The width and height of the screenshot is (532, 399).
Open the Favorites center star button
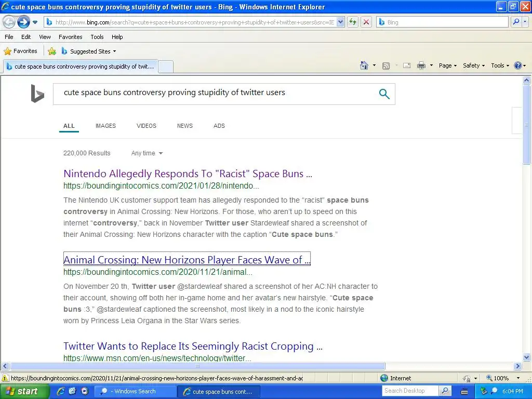coord(20,51)
